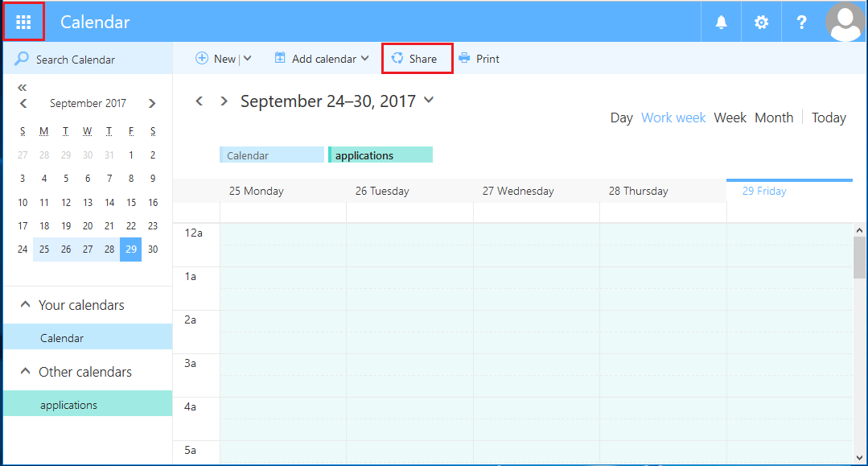Open the September 24–30 date range dropdown
Image resolution: width=868 pixels, height=466 pixels.
[x=429, y=101]
